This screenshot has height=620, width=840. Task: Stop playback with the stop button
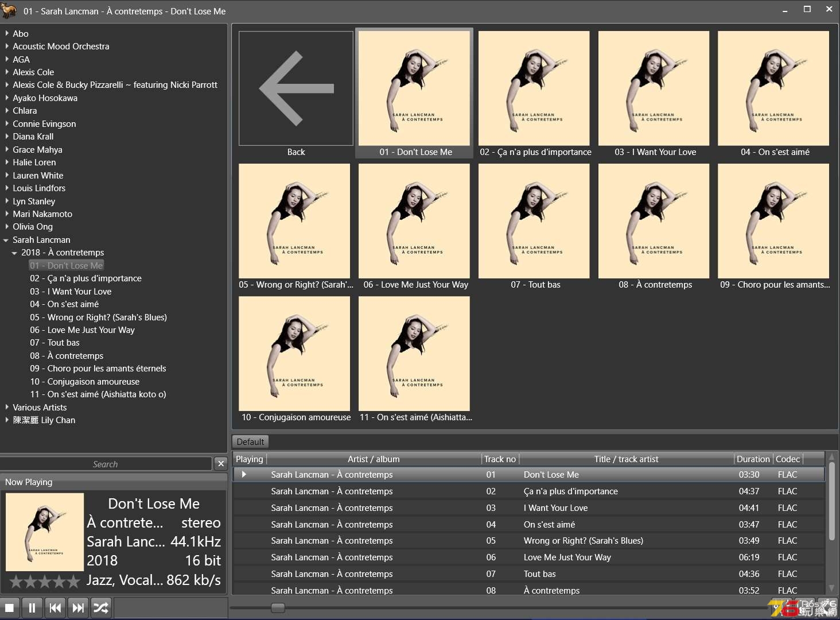[9, 607]
